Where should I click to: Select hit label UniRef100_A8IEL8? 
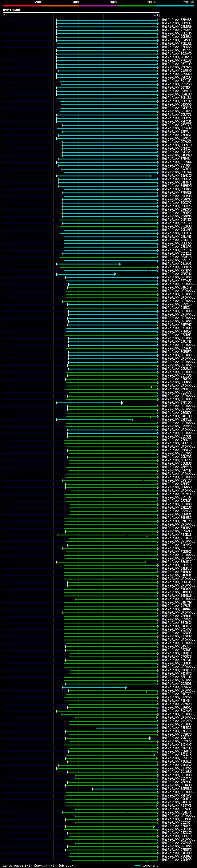pos(177,535)
